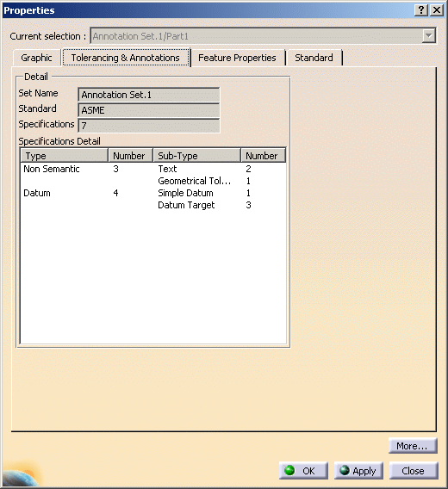Select the Tolerancing & Annotations tab
The width and height of the screenshot is (448, 489).
click(126, 58)
